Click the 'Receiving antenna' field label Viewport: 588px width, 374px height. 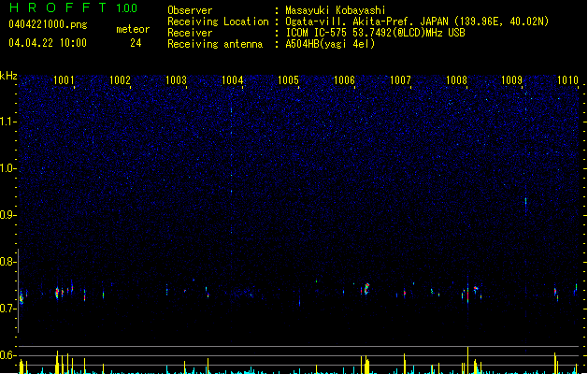[215, 44]
